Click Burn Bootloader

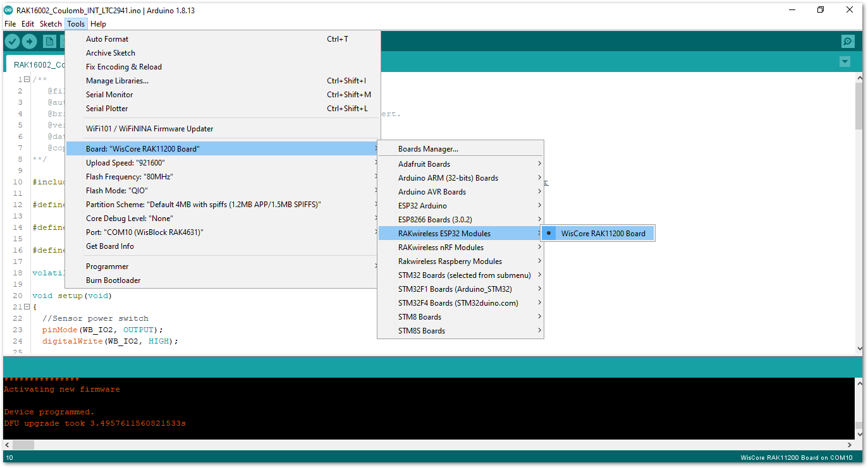(223, 280)
